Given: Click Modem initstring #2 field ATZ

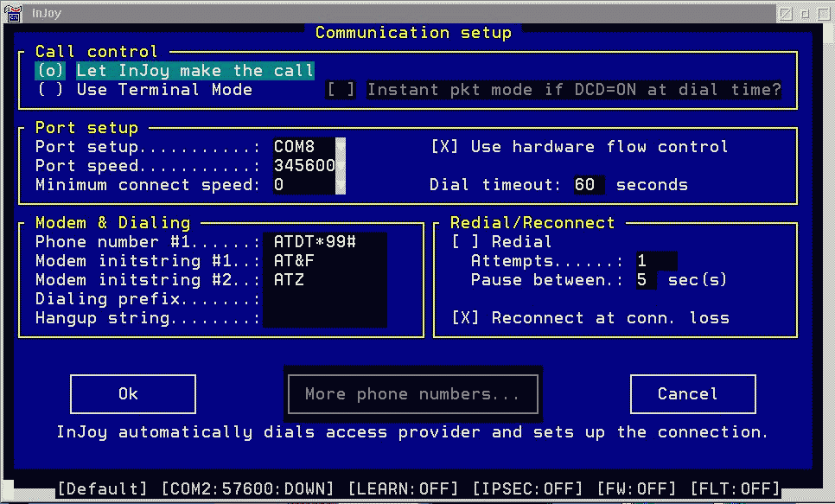Looking at the screenshot, I should (x=325, y=280).
